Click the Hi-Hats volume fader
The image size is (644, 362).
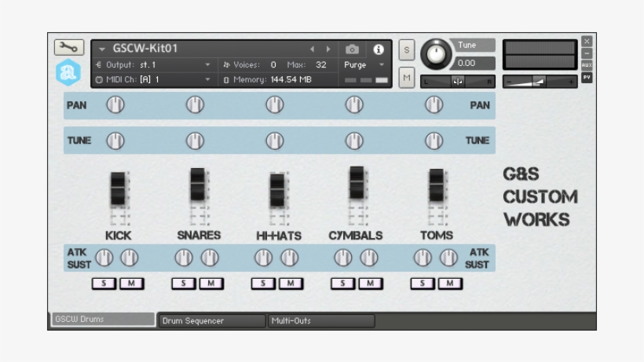[x=277, y=191]
